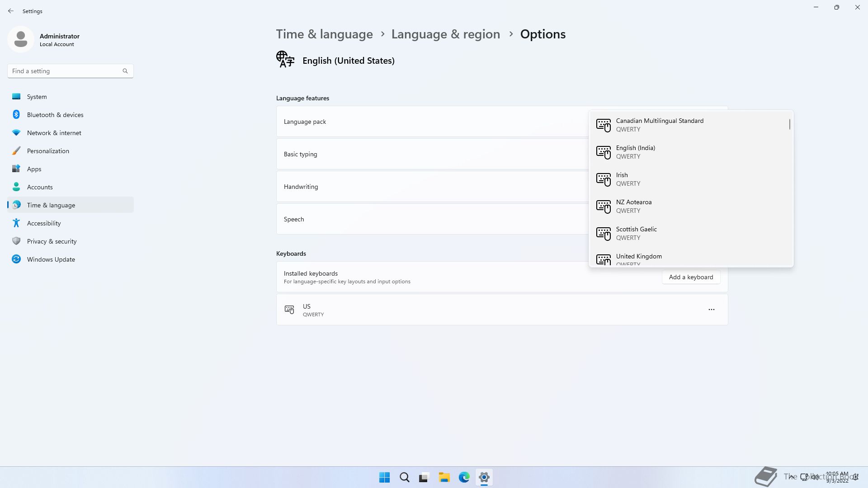The width and height of the screenshot is (868, 488).
Task: Select Scottish Gaelic keyboard option
Action: coord(636,233)
